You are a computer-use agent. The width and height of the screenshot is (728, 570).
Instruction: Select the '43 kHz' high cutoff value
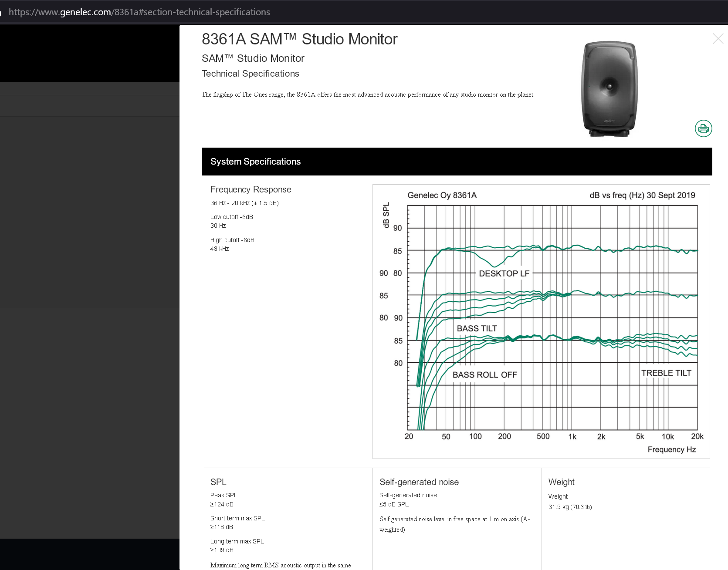pyautogui.click(x=220, y=249)
